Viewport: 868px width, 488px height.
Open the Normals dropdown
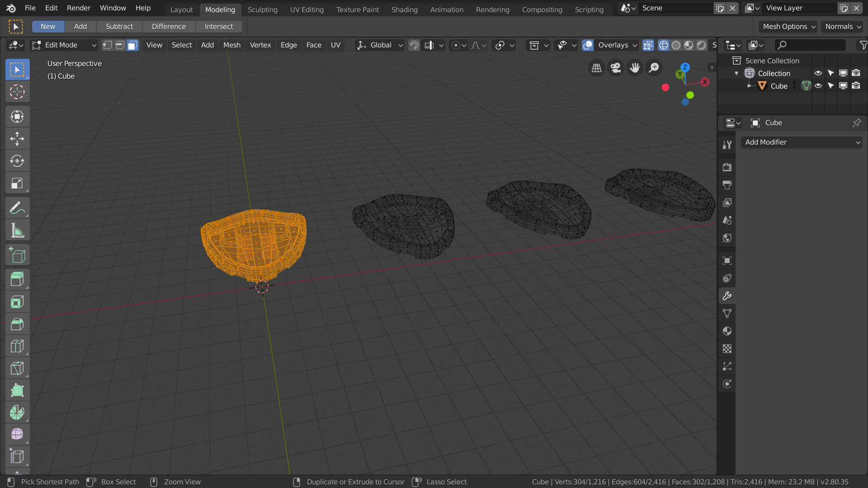coord(843,27)
